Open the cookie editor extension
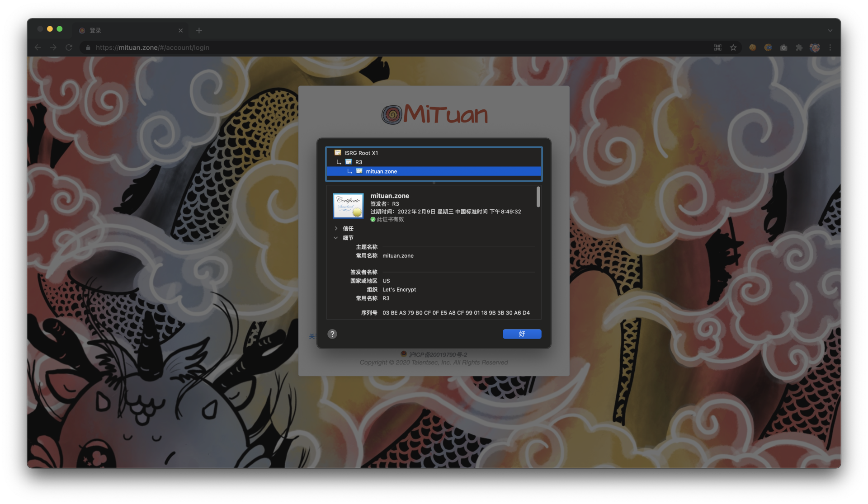Image resolution: width=868 pixels, height=504 pixels. 752,47
